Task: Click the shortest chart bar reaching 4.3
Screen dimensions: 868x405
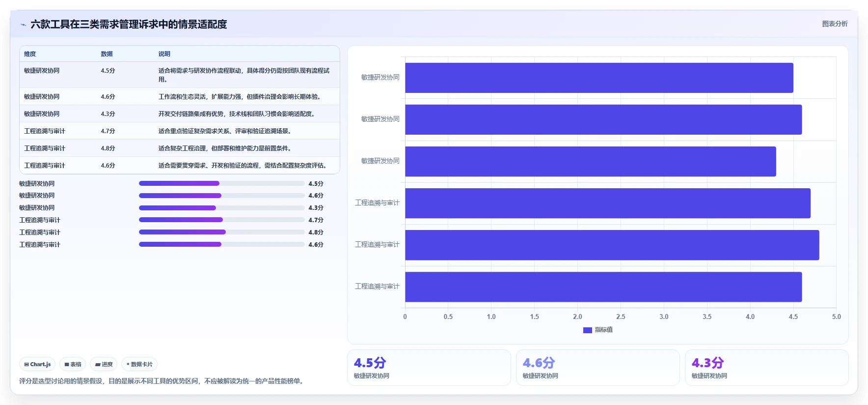Action: 591,161
